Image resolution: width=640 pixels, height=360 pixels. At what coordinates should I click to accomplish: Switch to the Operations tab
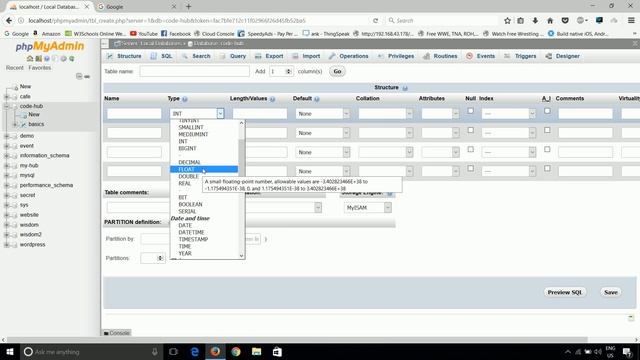click(349, 56)
